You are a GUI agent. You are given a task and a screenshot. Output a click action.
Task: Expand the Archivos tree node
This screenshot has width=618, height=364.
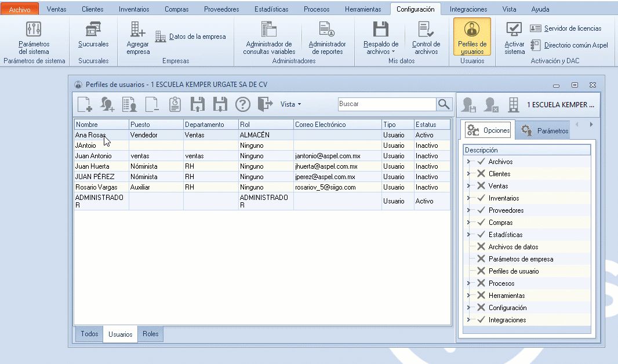[x=468, y=162]
